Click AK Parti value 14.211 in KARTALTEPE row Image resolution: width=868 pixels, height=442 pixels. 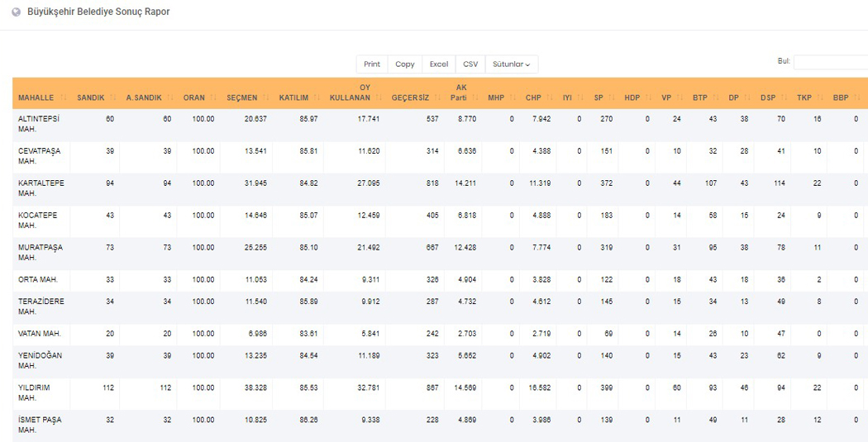pyautogui.click(x=465, y=183)
